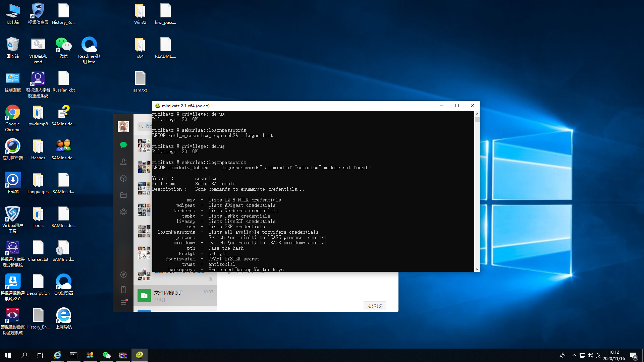Click WeChat phone icon in sidebar
Screen dimensions: 644x362
tap(123, 290)
